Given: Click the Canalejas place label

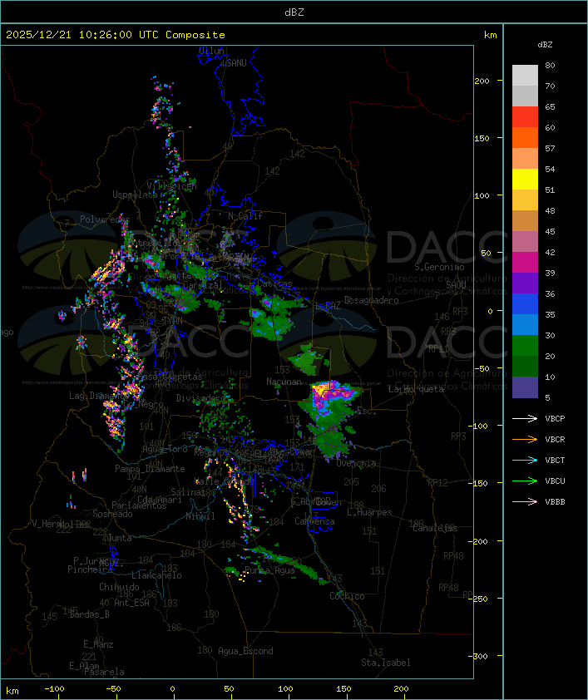Looking at the screenshot, I should (435, 528).
